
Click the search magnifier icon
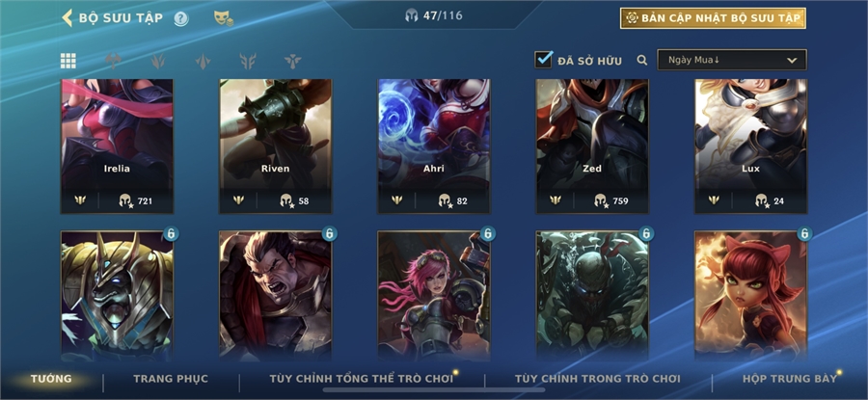tap(642, 61)
